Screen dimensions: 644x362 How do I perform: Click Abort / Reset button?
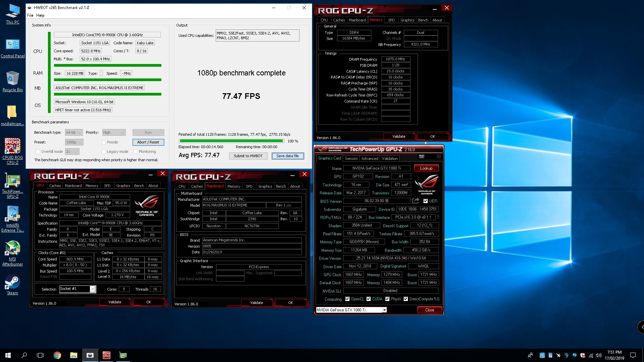point(148,142)
